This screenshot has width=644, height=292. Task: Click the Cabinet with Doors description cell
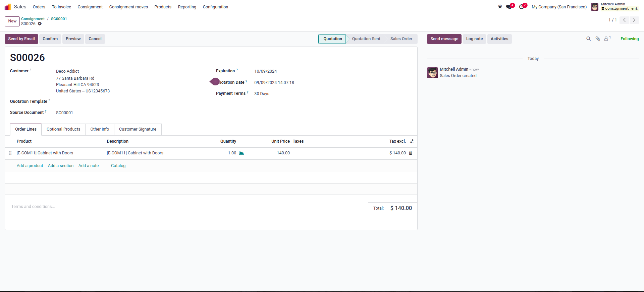pos(135,153)
